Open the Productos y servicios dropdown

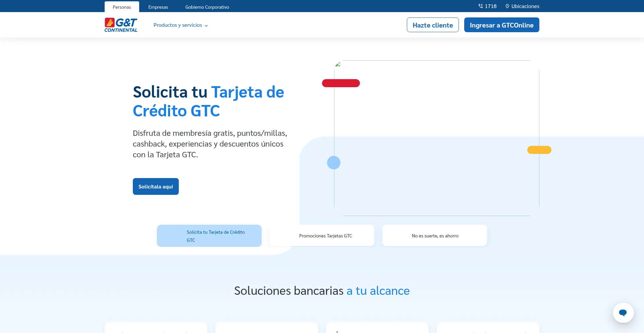pyautogui.click(x=178, y=25)
